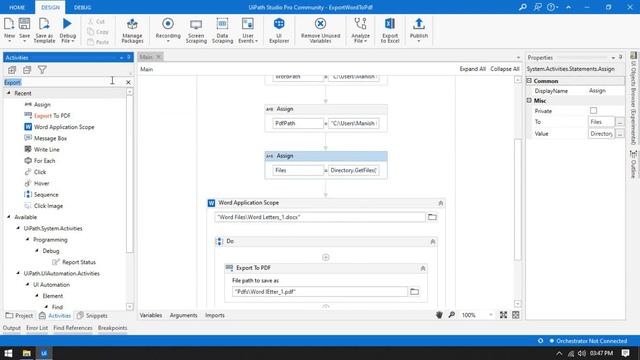This screenshot has width=640, height=360.
Task: Click the PdfPath variable field in Assign
Action: 298,123
